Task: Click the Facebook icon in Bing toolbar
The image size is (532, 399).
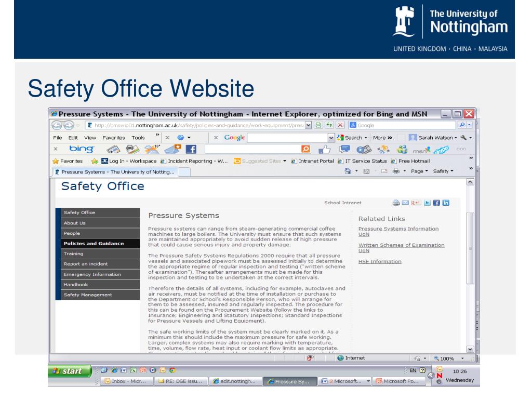Action: click(x=191, y=149)
